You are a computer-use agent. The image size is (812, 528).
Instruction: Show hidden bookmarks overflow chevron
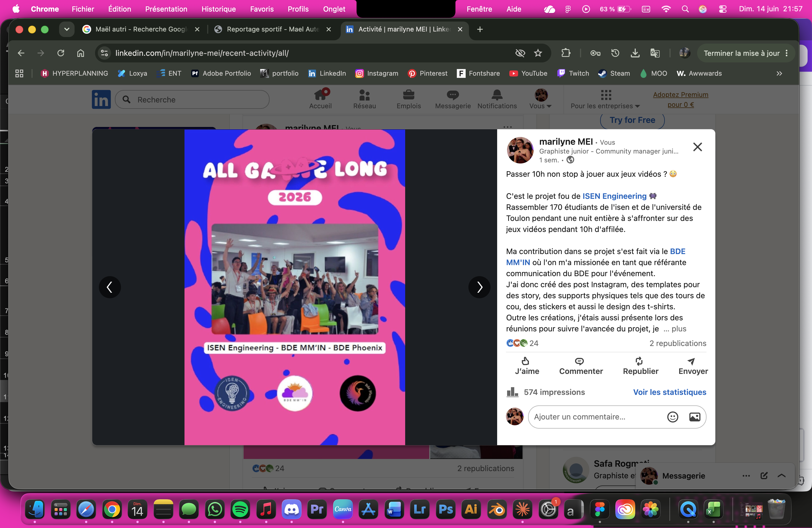coord(779,73)
